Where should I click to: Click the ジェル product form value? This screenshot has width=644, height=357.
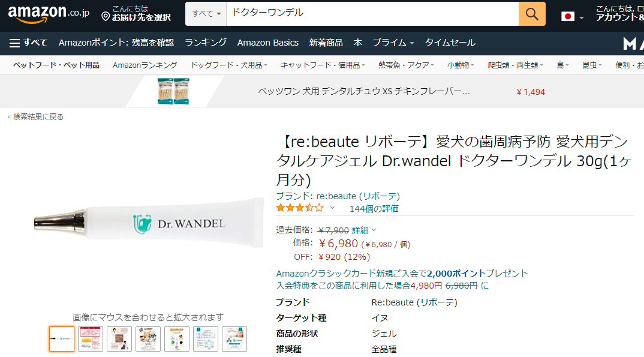tap(384, 334)
